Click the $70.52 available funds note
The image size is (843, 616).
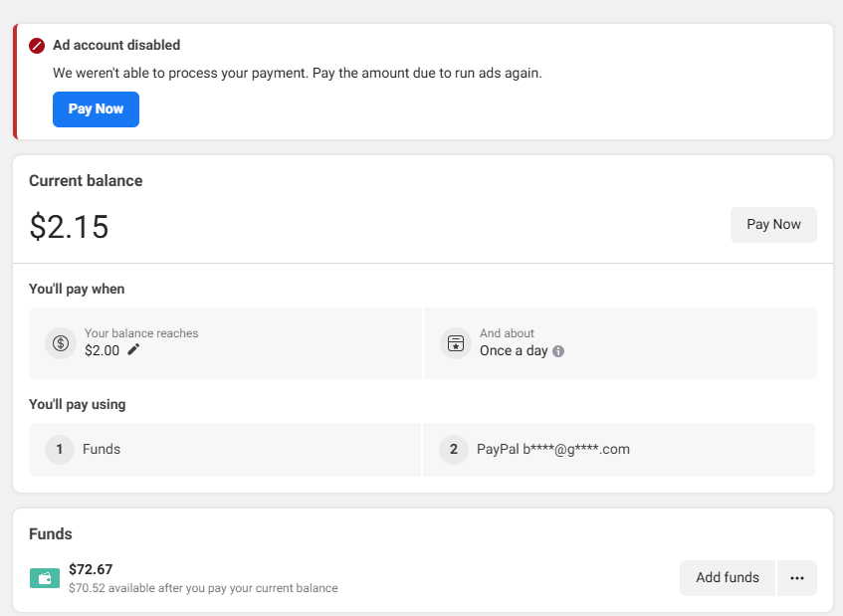[203, 588]
